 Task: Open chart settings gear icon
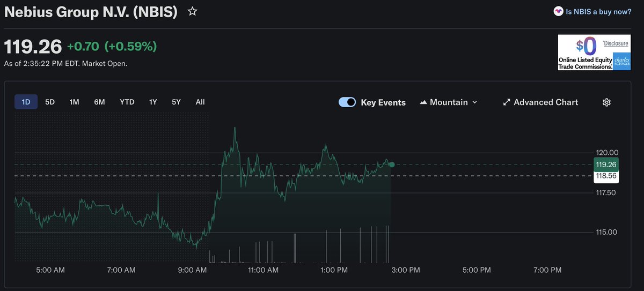(x=607, y=102)
